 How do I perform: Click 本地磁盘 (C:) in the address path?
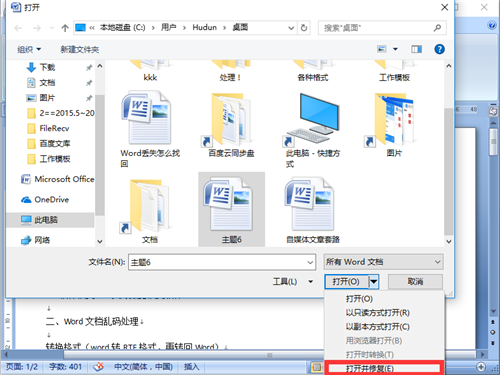[123, 28]
